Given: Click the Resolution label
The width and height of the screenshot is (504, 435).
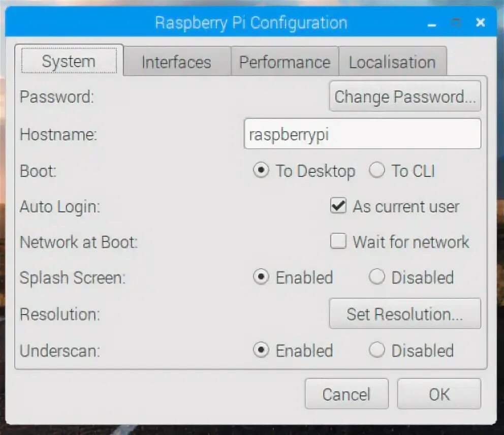Looking at the screenshot, I should pos(60,314).
